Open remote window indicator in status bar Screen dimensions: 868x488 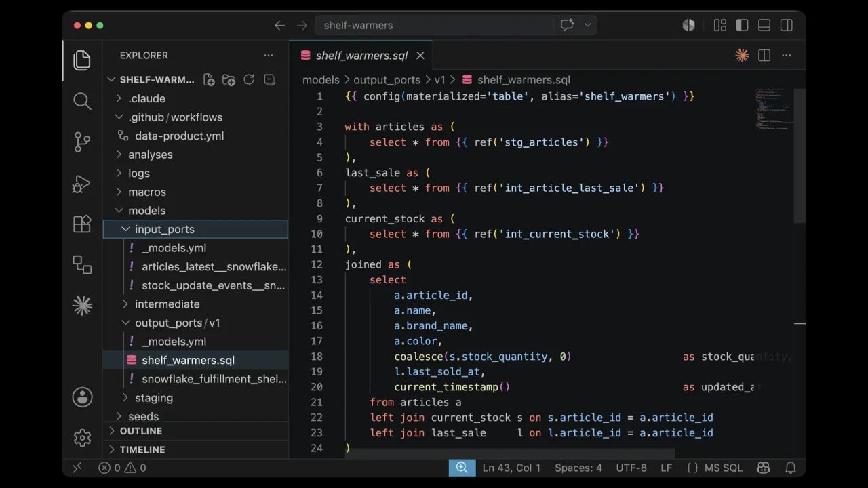tap(77, 468)
